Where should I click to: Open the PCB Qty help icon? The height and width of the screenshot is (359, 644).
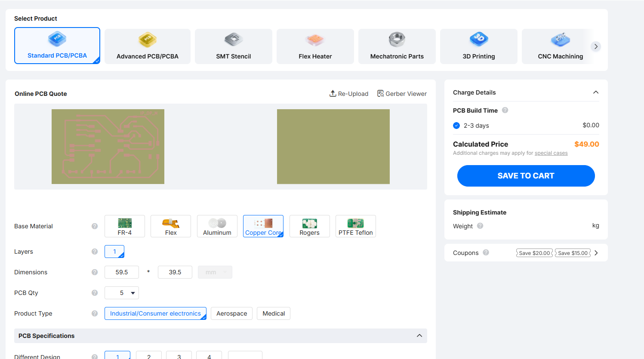(x=95, y=293)
